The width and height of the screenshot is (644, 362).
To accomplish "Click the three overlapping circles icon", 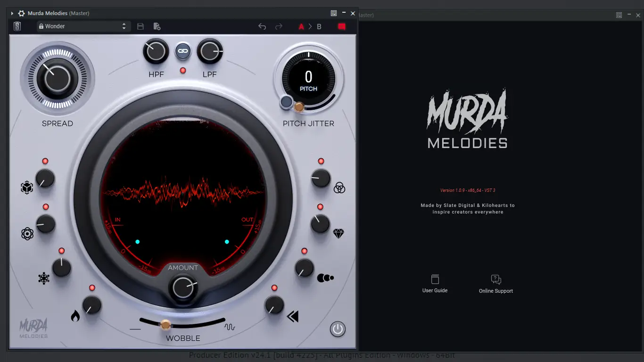I will [339, 188].
